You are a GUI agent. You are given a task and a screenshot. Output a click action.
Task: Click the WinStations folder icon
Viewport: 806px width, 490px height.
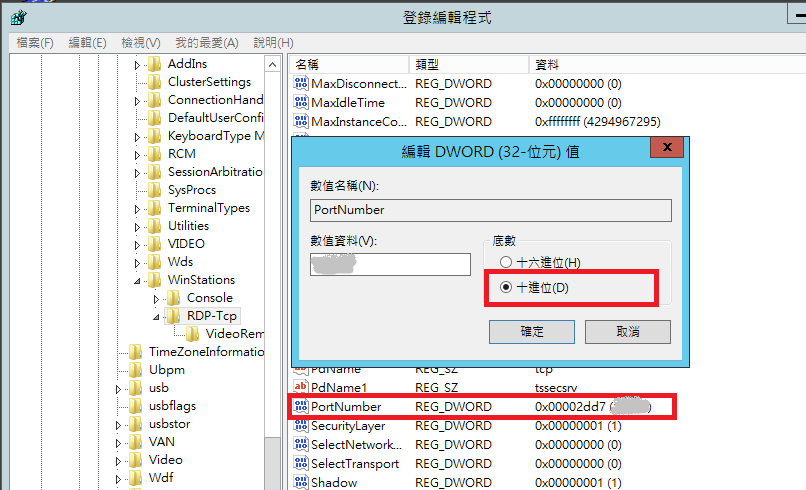point(155,280)
